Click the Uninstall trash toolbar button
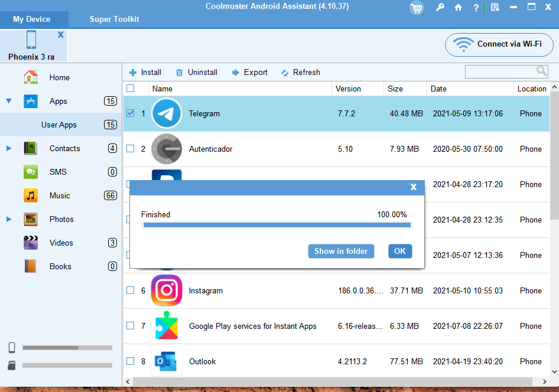This screenshot has width=559, height=392. pos(196,72)
